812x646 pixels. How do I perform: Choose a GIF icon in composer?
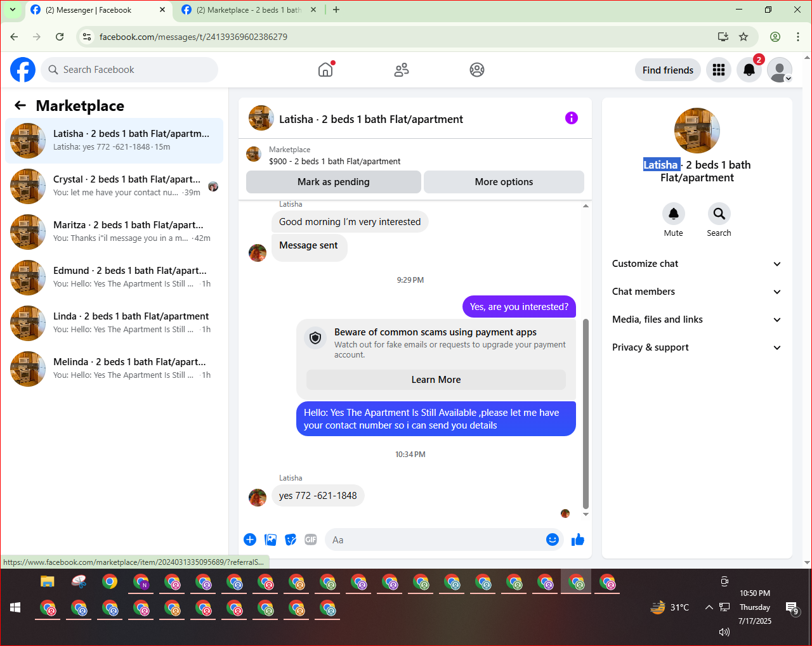click(311, 539)
